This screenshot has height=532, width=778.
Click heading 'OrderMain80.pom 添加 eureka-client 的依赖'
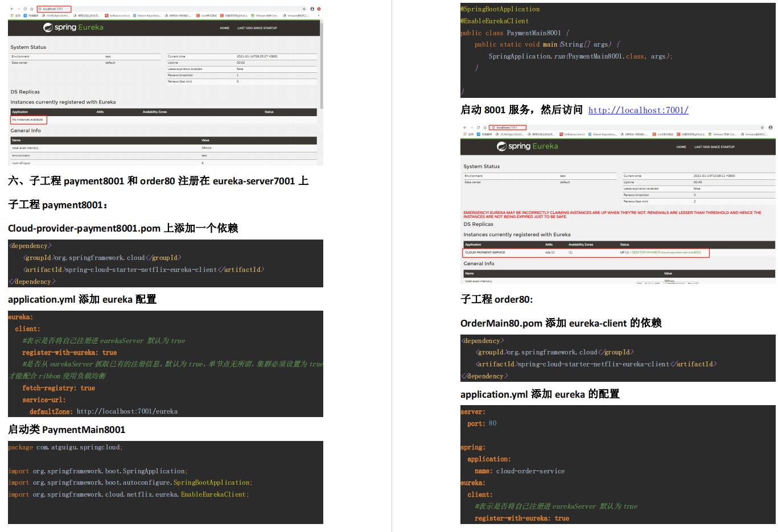(x=561, y=323)
